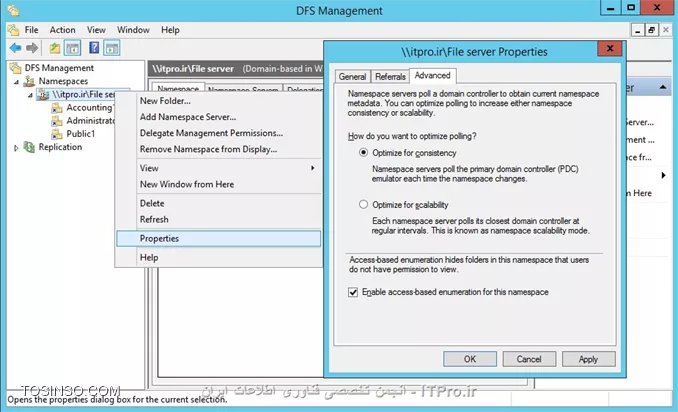Viewport: 678px width, 412px height.
Task: Collapse the \\itpro.ir\File server tree node
Action: 30,95
